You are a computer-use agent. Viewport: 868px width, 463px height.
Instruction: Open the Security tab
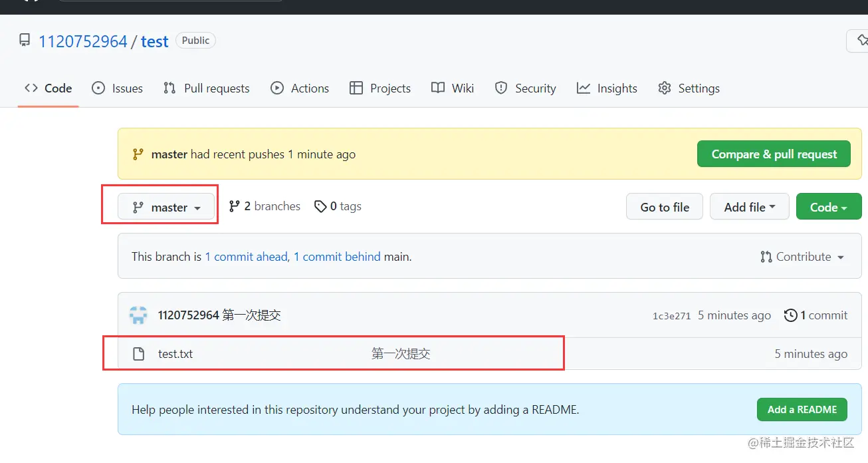tap(525, 88)
